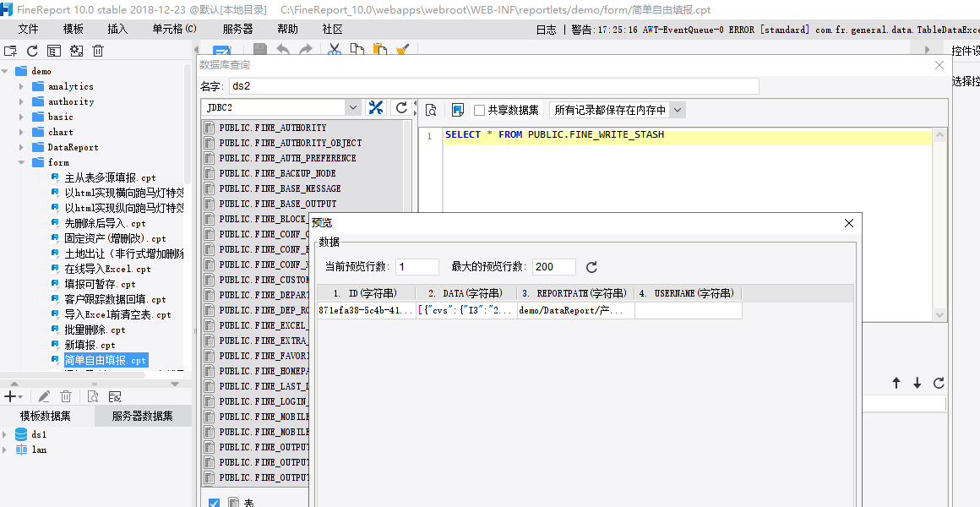Viewport: 980px width, 507px height.
Task: Collapse the demo folder
Action: point(5,71)
